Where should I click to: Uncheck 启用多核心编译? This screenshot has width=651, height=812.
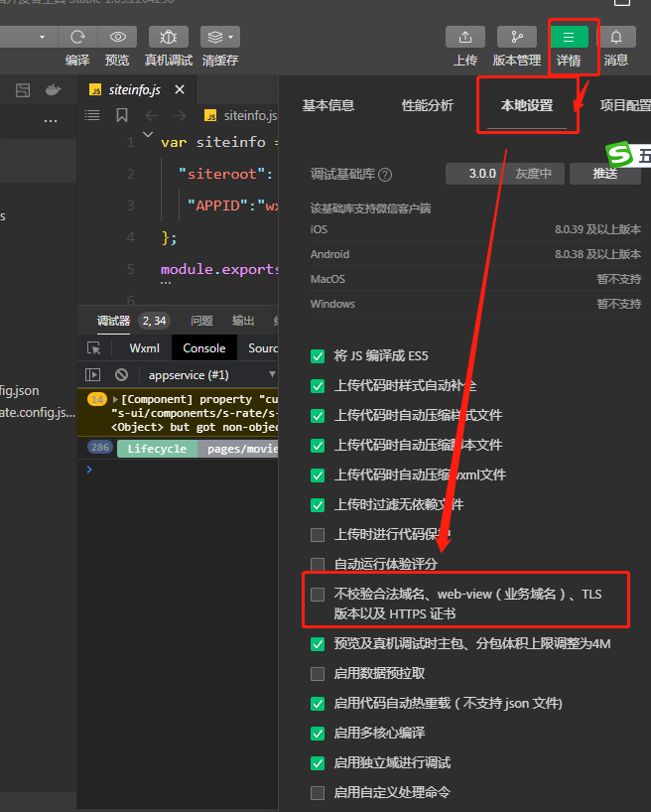[318, 734]
